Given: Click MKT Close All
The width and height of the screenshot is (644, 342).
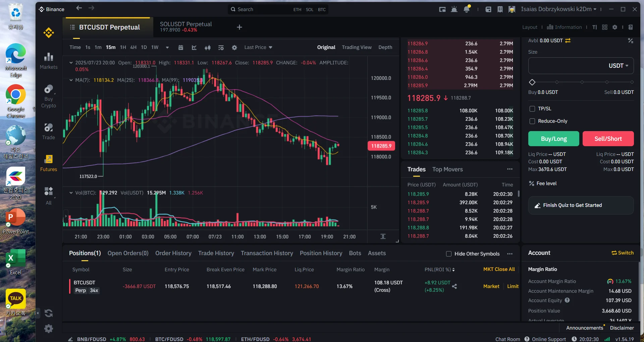Looking at the screenshot, I should [x=499, y=269].
